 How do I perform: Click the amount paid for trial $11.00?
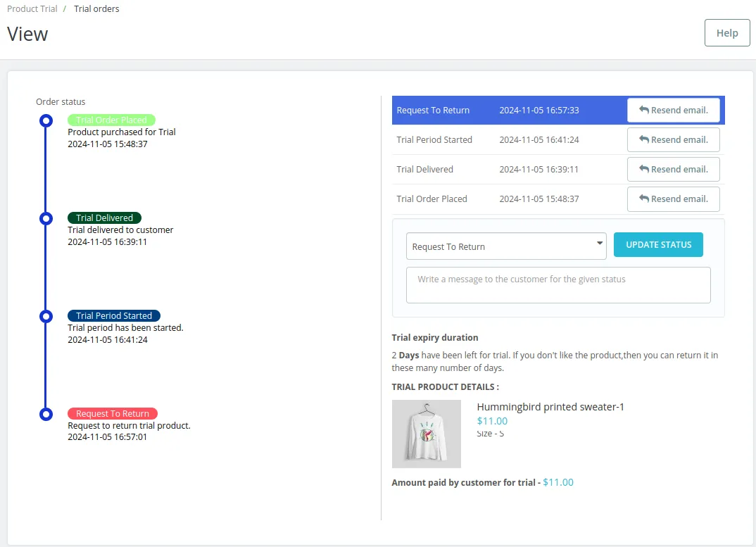pos(557,482)
